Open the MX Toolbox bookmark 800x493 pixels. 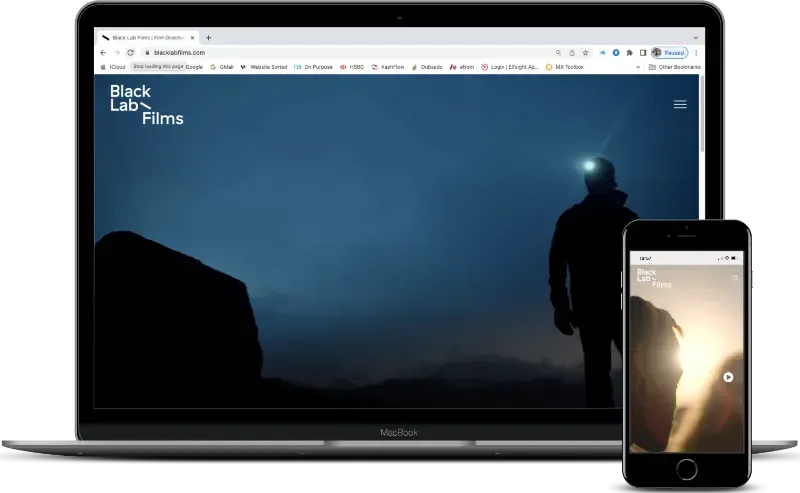pos(564,67)
